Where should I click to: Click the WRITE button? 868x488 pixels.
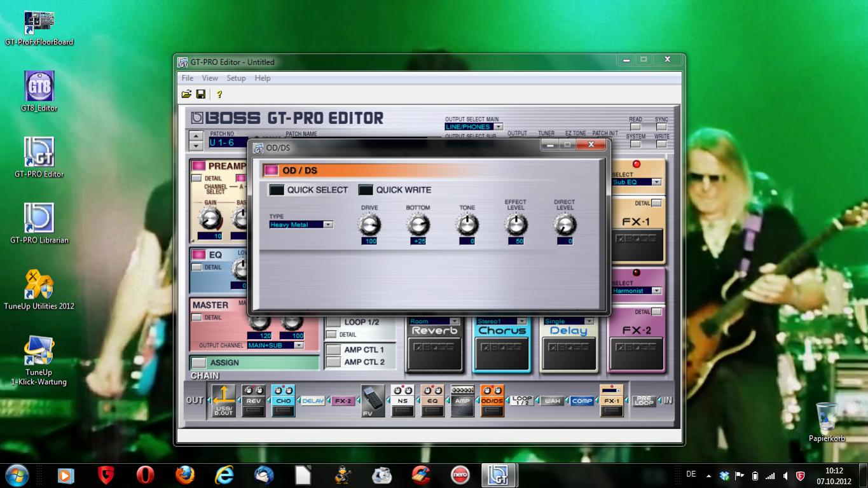661,144
